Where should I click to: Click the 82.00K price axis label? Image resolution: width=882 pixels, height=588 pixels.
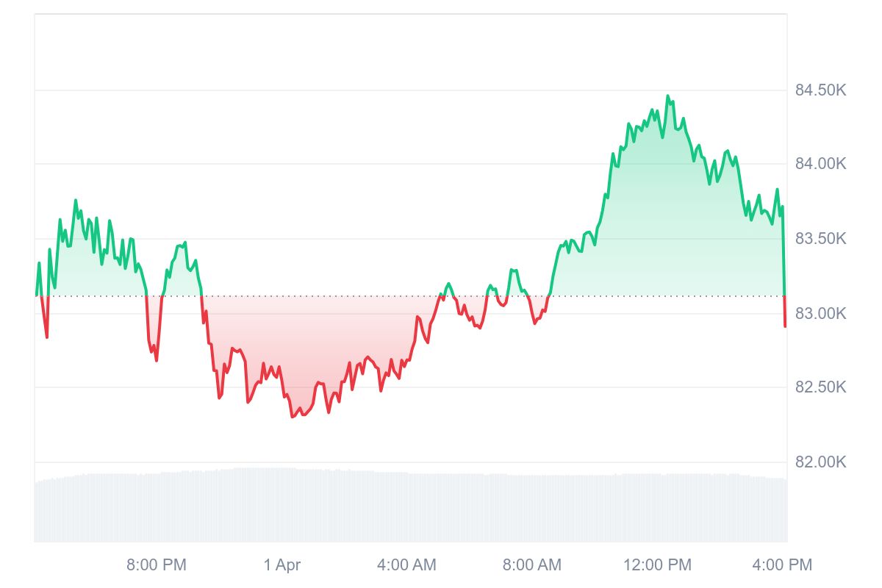[x=820, y=462]
